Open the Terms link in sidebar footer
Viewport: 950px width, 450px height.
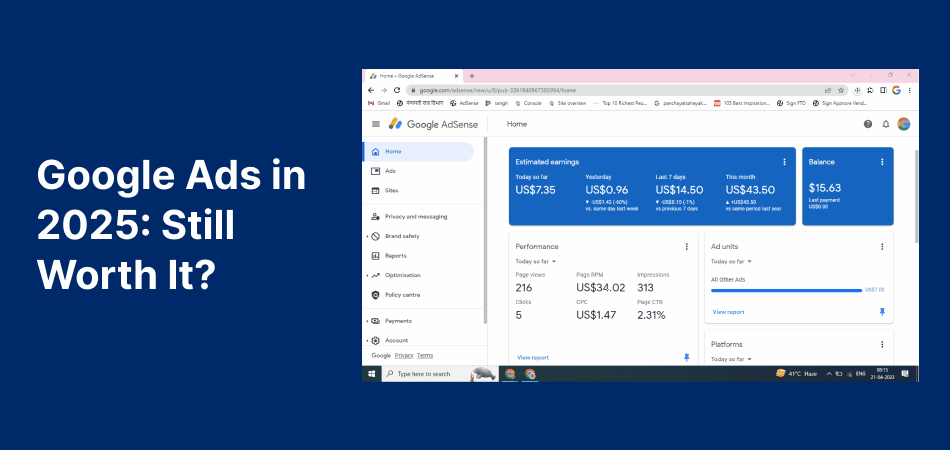click(425, 356)
